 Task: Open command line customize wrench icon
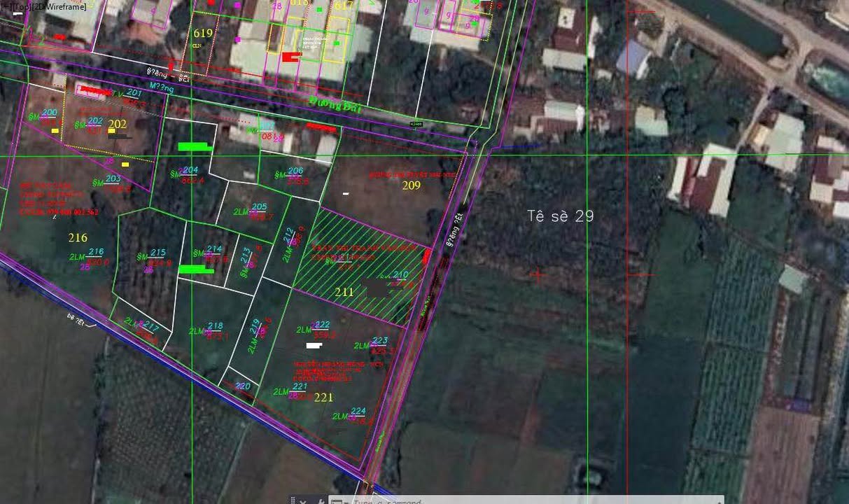tap(319, 501)
